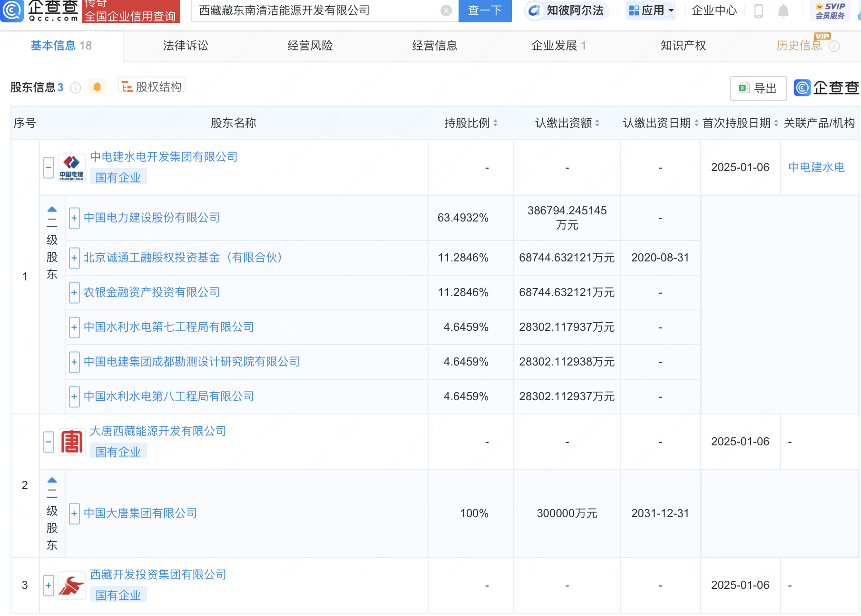Open related product 中电建水电 link

click(x=817, y=167)
